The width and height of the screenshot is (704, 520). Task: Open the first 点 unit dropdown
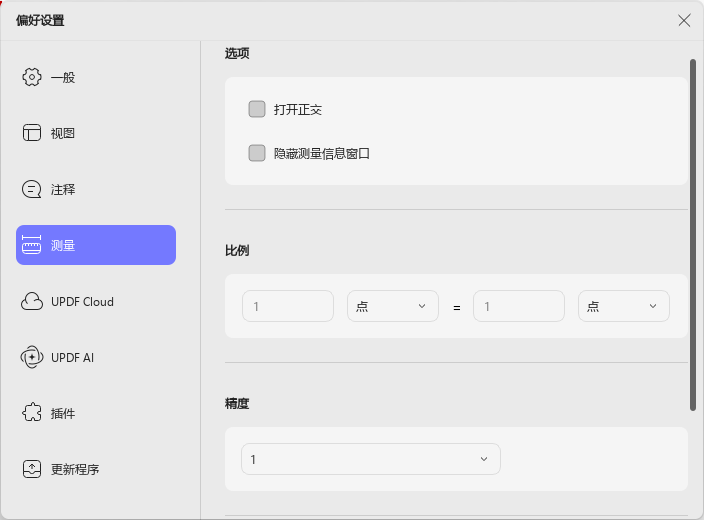(392, 306)
